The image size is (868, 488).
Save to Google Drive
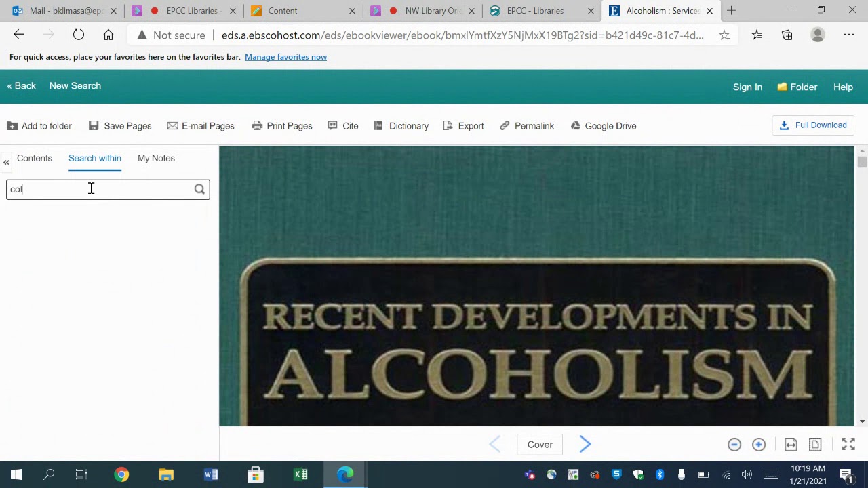click(604, 126)
